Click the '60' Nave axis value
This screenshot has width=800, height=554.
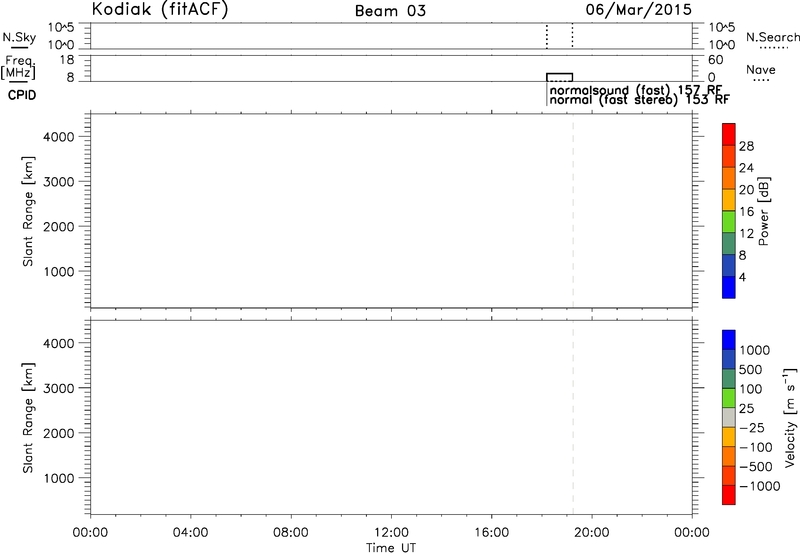pos(715,60)
